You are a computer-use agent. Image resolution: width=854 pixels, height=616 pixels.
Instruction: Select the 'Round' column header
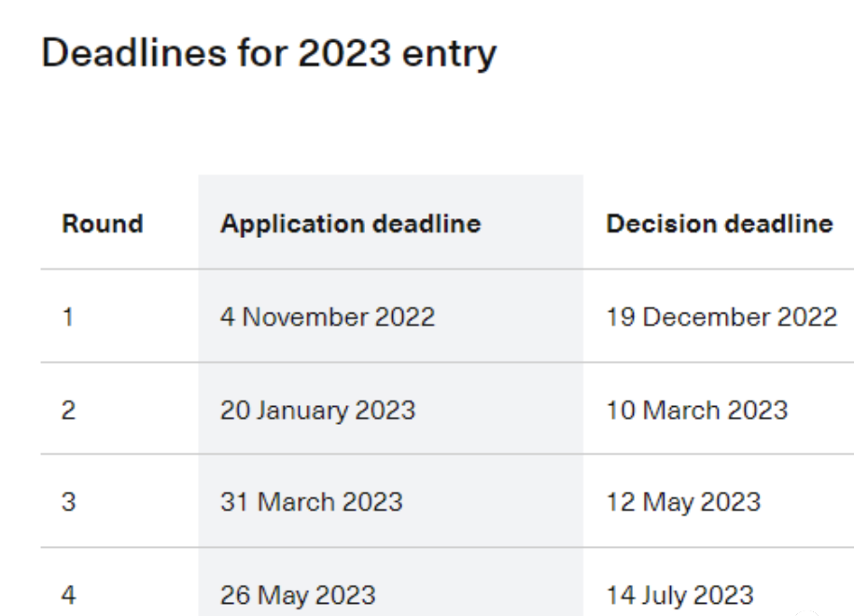[x=103, y=224]
